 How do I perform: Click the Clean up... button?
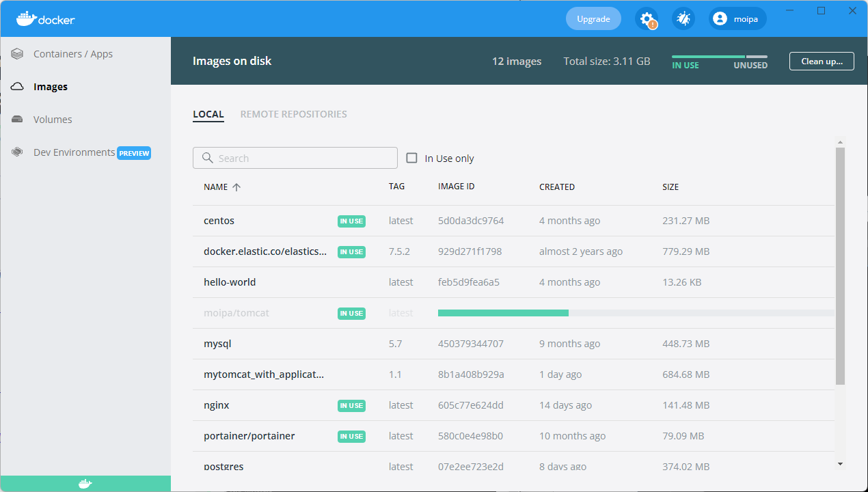click(x=822, y=61)
